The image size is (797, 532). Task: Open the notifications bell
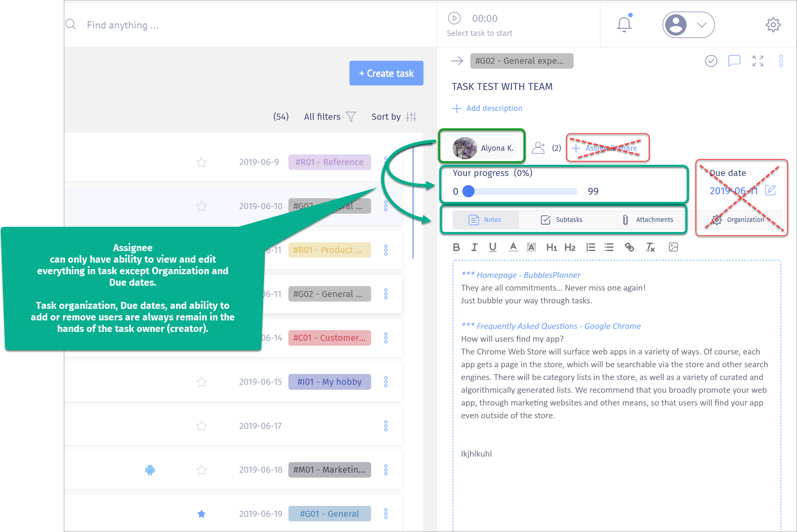624,24
